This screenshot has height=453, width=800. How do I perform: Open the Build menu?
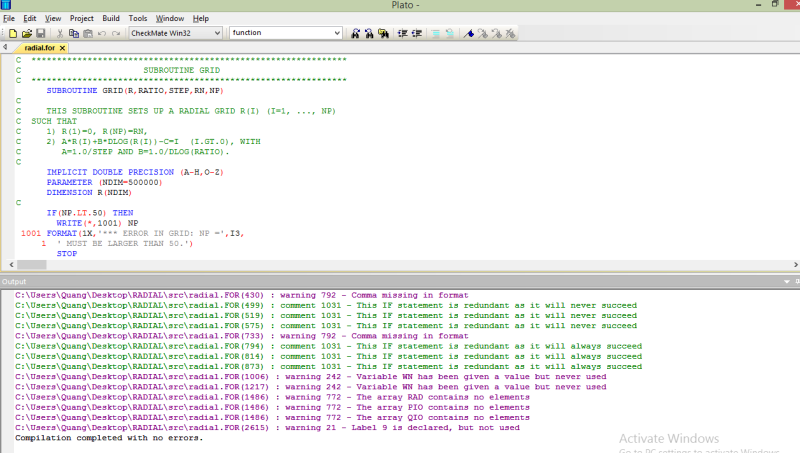click(111, 18)
